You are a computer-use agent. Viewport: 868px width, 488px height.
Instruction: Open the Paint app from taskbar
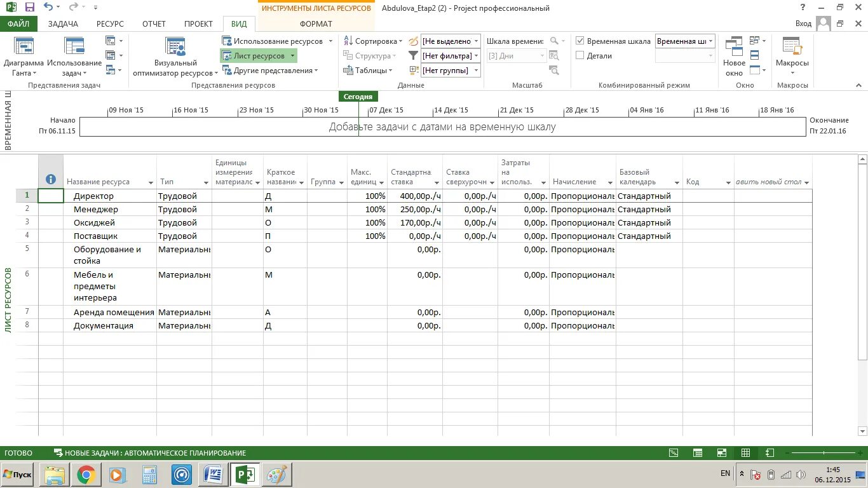point(276,475)
